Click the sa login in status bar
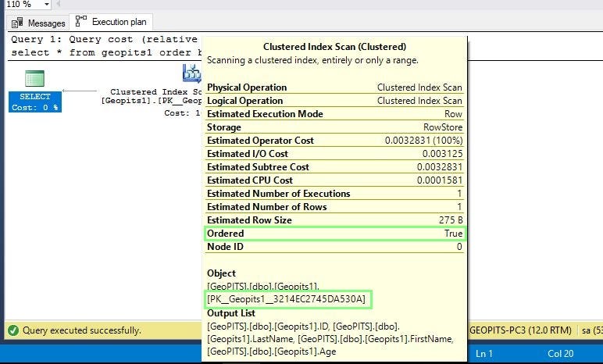This screenshot has width=603, height=364. pyautogui.click(x=592, y=330)
